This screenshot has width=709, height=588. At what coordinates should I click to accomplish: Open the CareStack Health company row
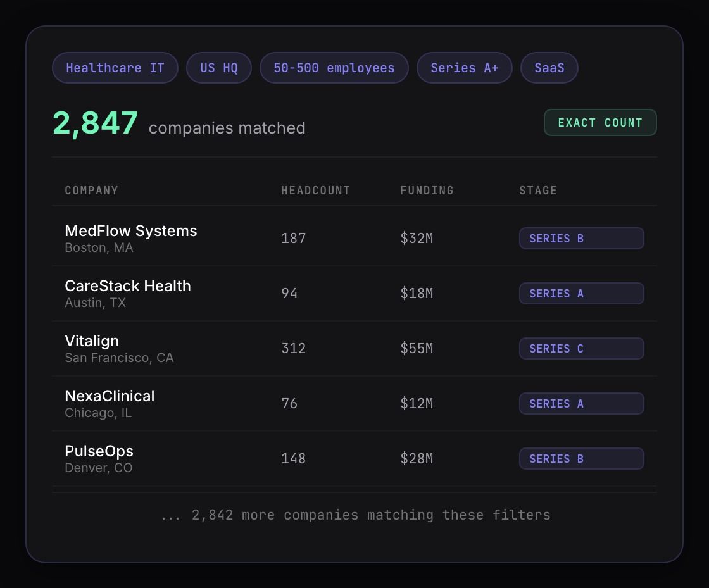tap(354, 293)
